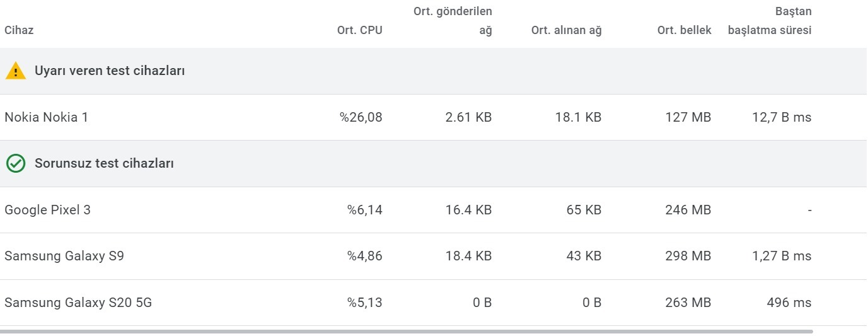The width and height of the screenshot is (868, 336).
Task: Sort by the Cihaz column header
Action: [19, 30]
